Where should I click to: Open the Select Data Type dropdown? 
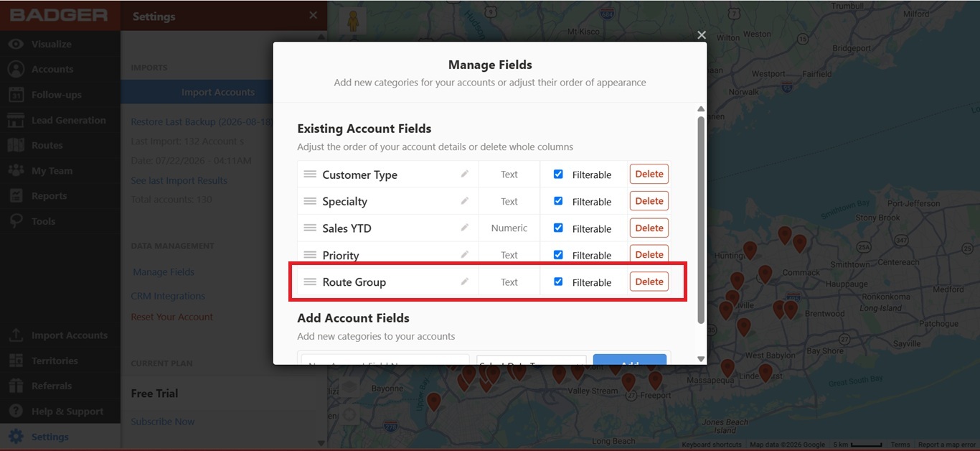click(x=531, y=360)
